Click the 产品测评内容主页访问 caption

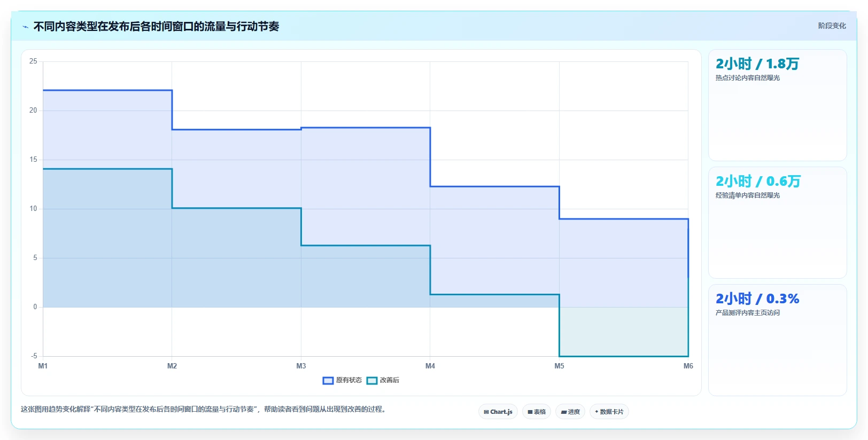[748, 313]
